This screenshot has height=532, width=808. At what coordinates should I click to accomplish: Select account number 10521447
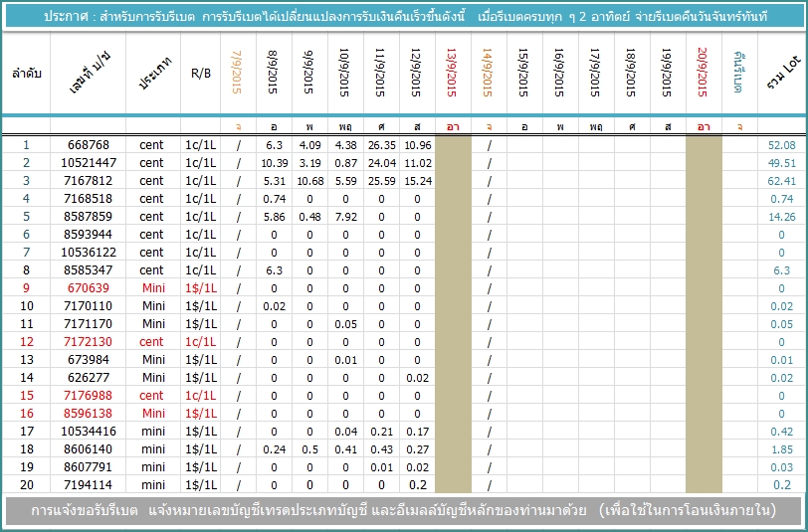click(x=89, y=163)
